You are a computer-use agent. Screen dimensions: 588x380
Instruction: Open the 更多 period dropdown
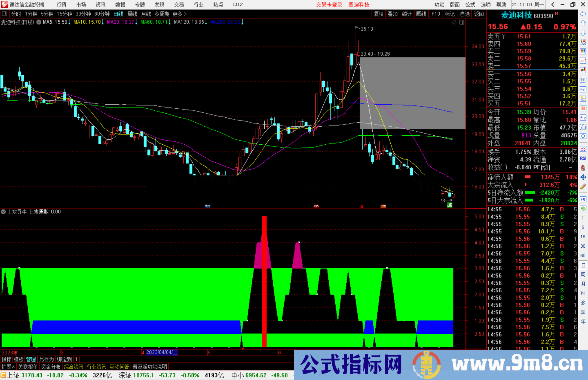tap(177, 14)
